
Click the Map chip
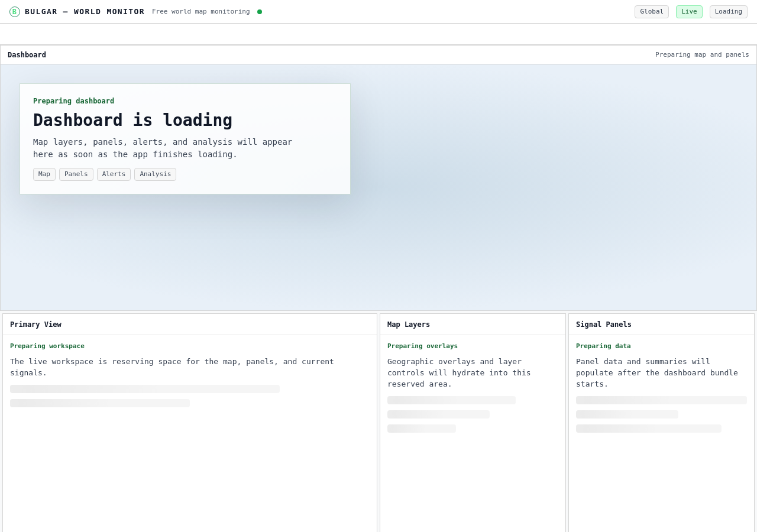[x=44, y=174]
